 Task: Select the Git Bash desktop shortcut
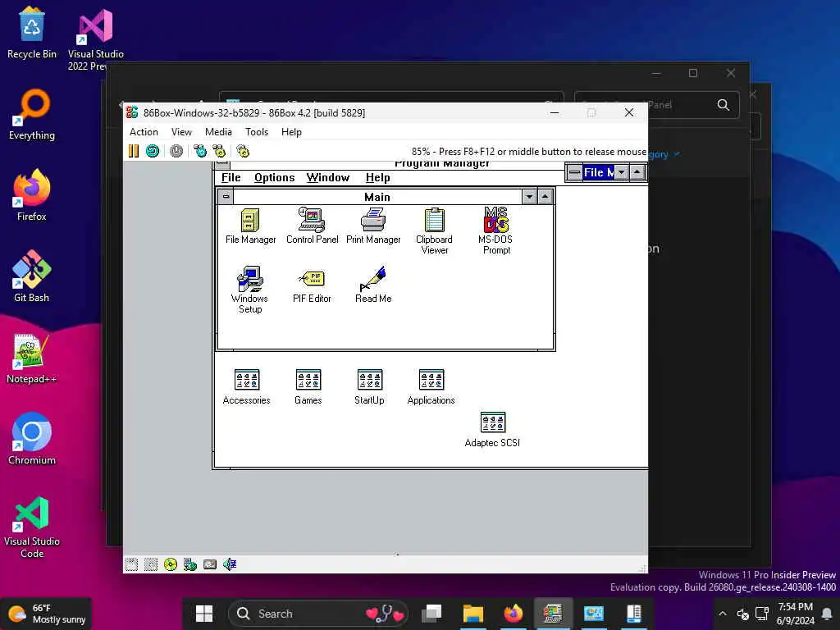coord(32,276)
